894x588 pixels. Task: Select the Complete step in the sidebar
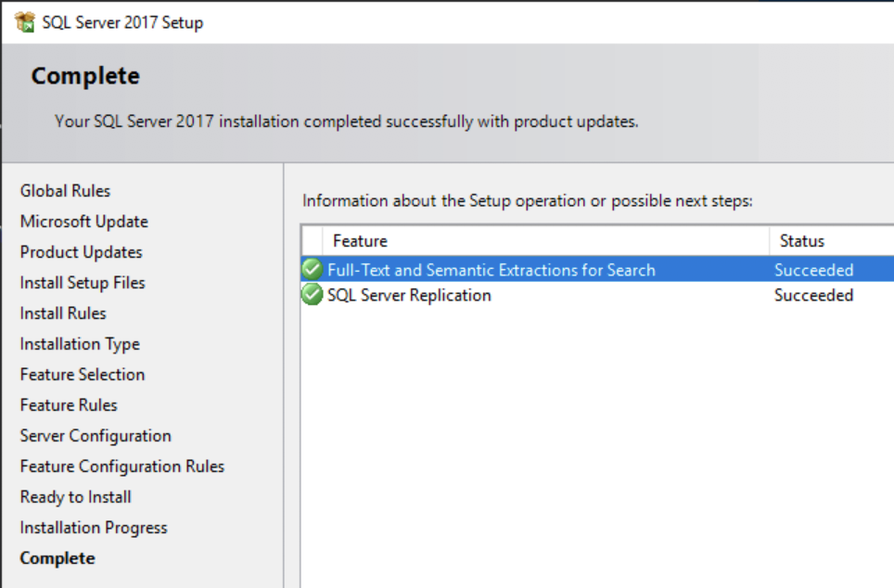(x=57, y=557)
